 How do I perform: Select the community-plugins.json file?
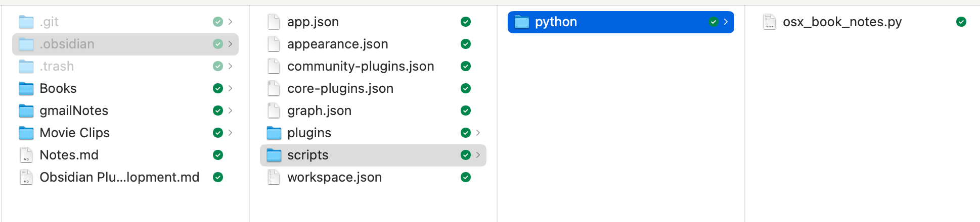coord(361,67)
